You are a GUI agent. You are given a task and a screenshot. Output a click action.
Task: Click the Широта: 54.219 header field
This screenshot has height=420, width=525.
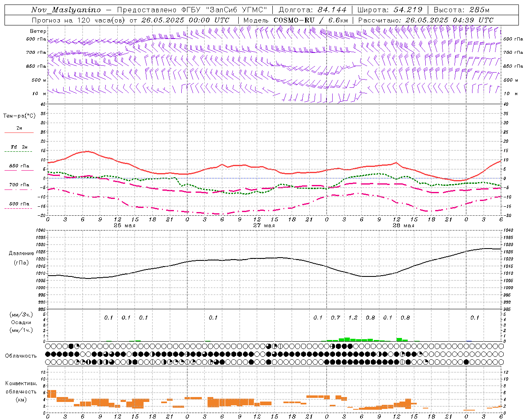pyautogui.click(x=390, y=10)
